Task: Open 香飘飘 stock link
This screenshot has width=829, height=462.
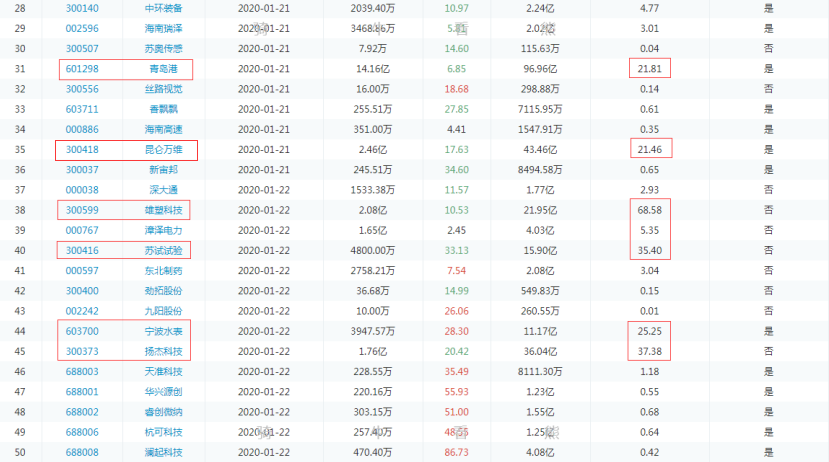Action: point(163,109)
